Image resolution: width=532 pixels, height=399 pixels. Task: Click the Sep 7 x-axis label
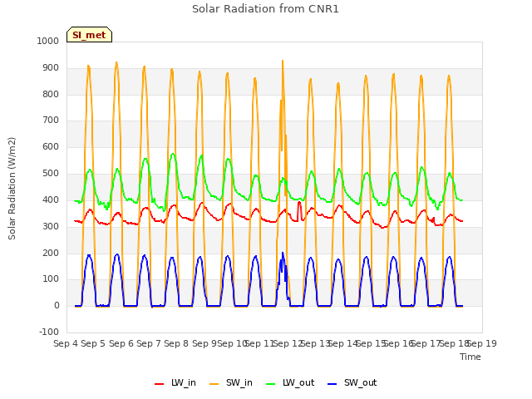[x=149, y=343]
